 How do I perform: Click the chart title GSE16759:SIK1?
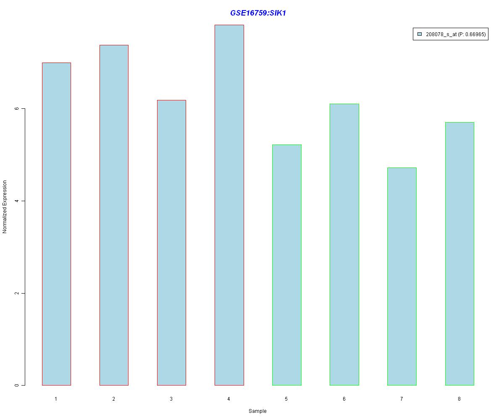click(x=258, y=13)
